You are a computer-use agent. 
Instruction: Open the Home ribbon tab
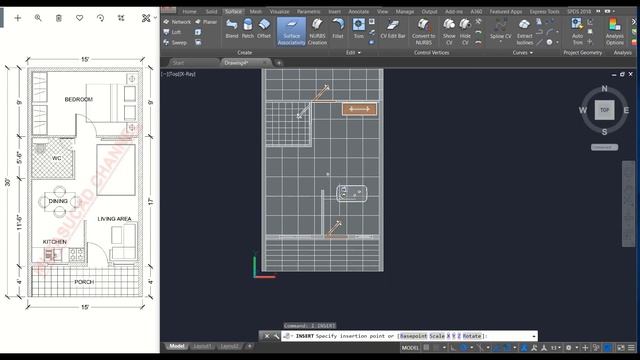(189, 11)
